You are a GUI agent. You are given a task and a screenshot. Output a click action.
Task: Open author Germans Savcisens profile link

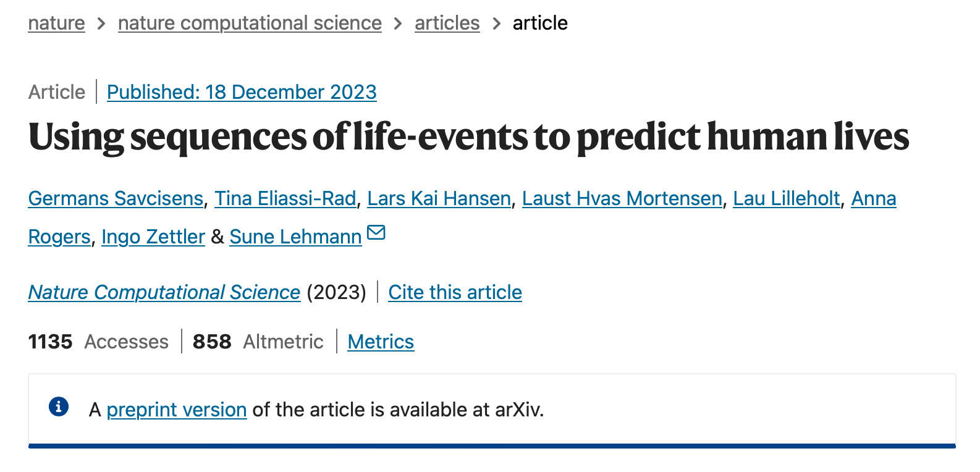(x=116, y=198)
